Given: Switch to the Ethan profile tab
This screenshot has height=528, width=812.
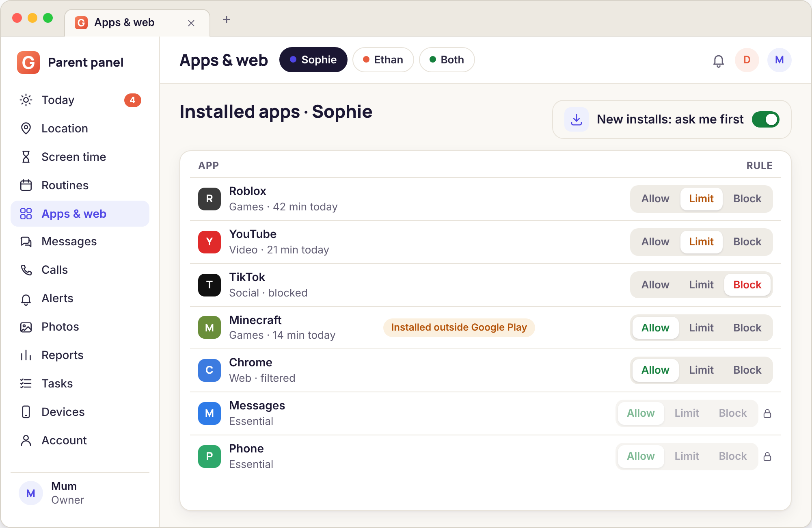Looking at the screenshot, I should pos(383,60).
